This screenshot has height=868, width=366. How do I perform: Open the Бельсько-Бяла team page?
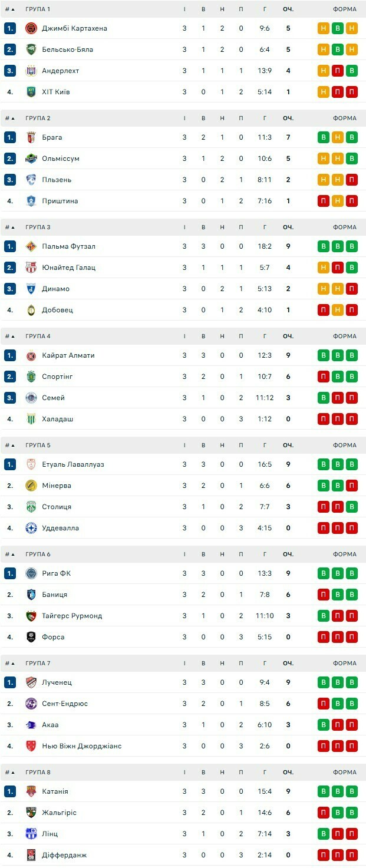pos(67,49)
